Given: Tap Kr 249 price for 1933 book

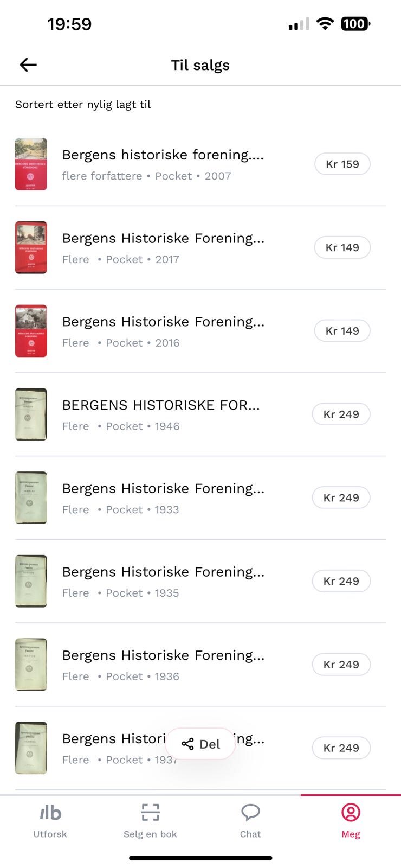Looking at the screenshot, I should click(341, 497).
